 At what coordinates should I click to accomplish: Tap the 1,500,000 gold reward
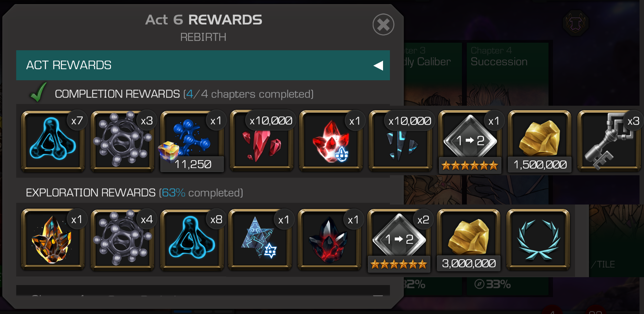click(x=540, y=141)
